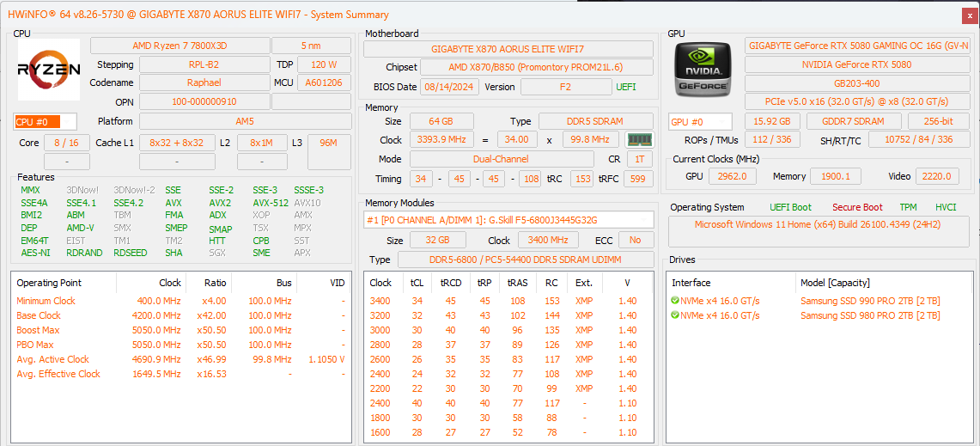Click the DDR5-6800 / PC5-54400 module type field
The image size is (980, 446).
526,260
